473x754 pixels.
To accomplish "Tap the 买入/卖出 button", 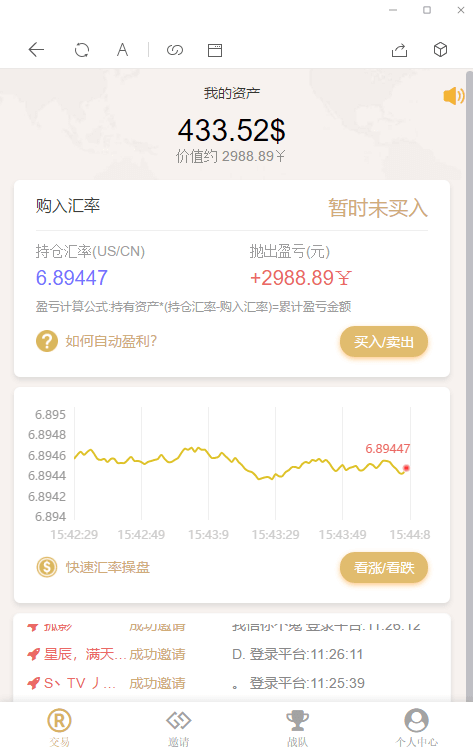I will point(384,342).
